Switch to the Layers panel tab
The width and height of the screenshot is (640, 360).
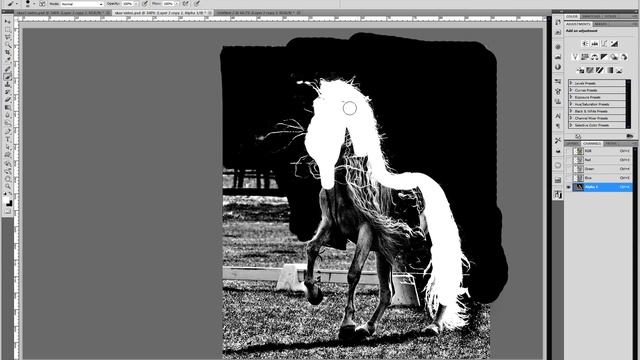click(x=573, y=144)
